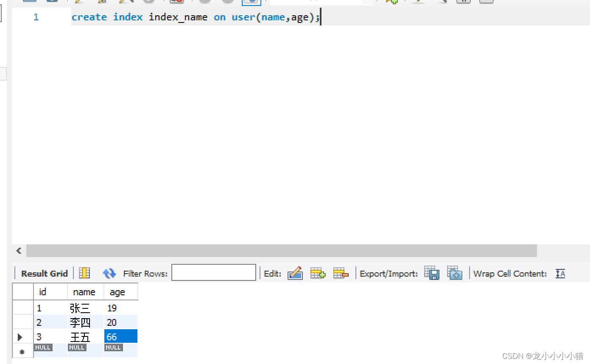590x364 pixels.
Task: Click the insert new row icon
Action: point(318,273)
